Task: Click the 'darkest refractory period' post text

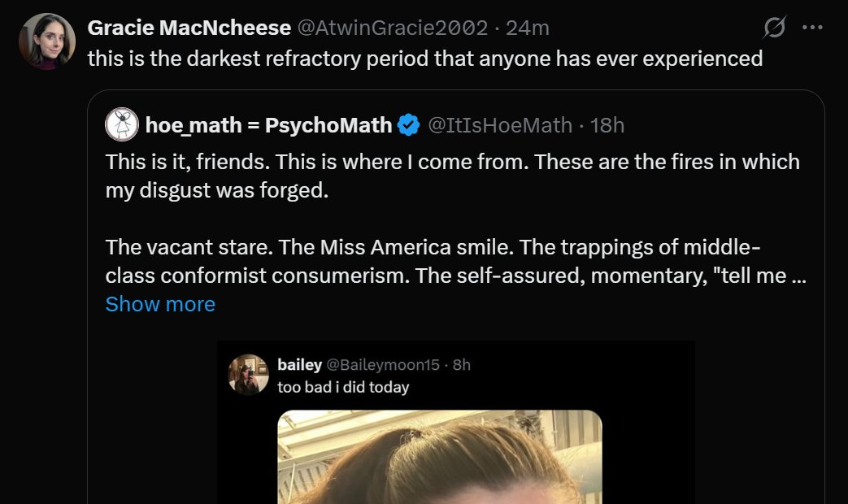Action: (x=424, y=59)
